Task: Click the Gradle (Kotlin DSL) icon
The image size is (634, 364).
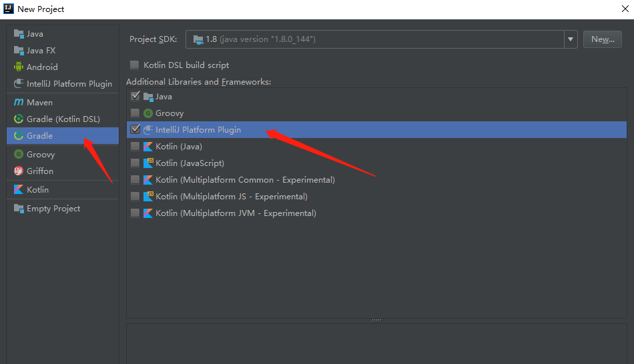Action: click(x=19, y=119)
